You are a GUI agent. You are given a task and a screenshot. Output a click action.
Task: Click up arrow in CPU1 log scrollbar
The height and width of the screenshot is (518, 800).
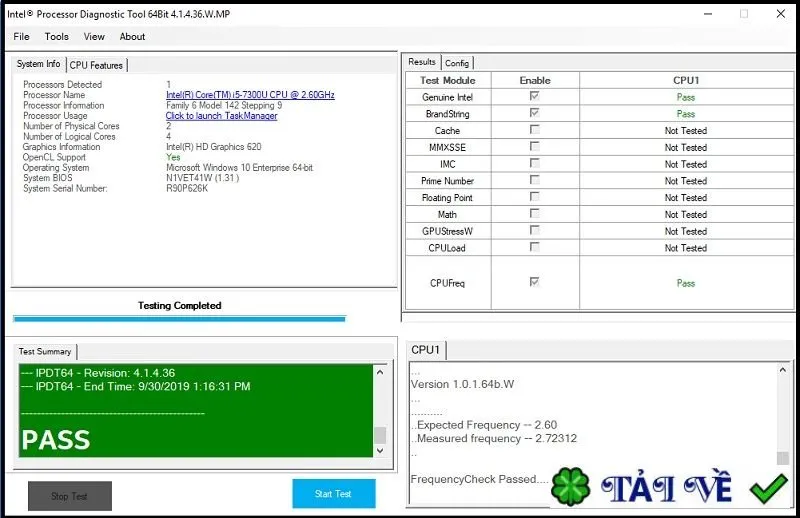[x=783, y=370]
